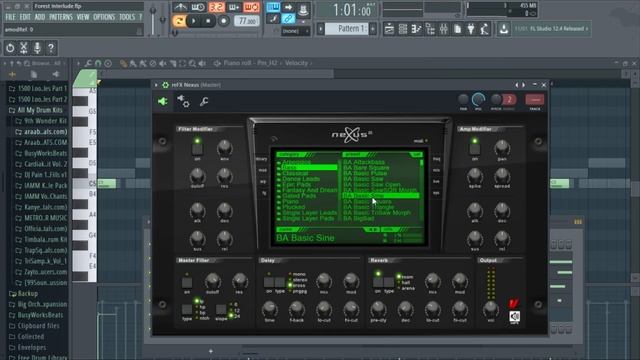This screenshot has height=360, width=640.
Task: Click the blue link icon in toolbar
Action: pyautogui.click(x=288, y=18)
